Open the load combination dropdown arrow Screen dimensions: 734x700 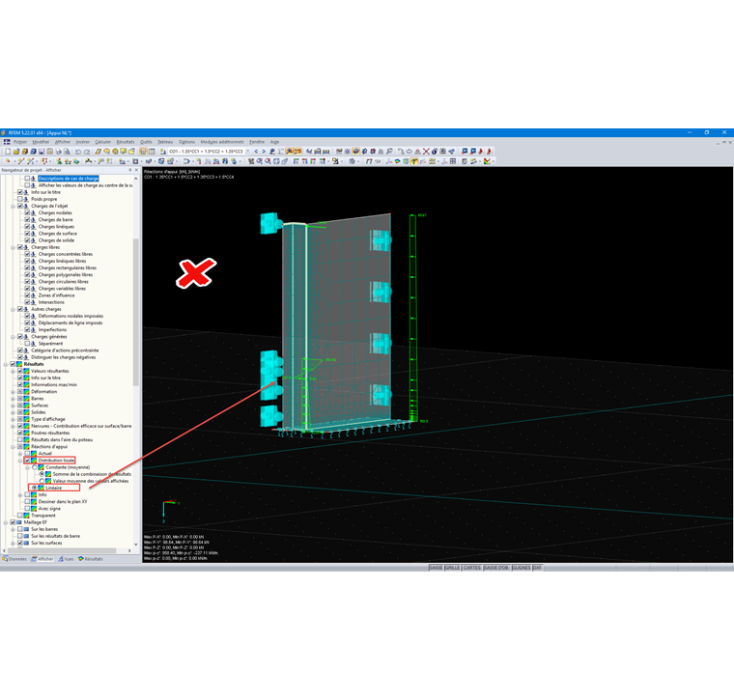[x=248, y=152]
